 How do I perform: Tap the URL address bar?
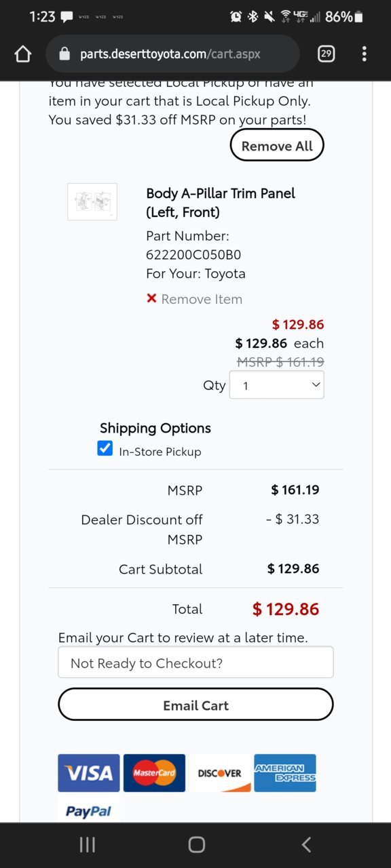pos(172,54)
